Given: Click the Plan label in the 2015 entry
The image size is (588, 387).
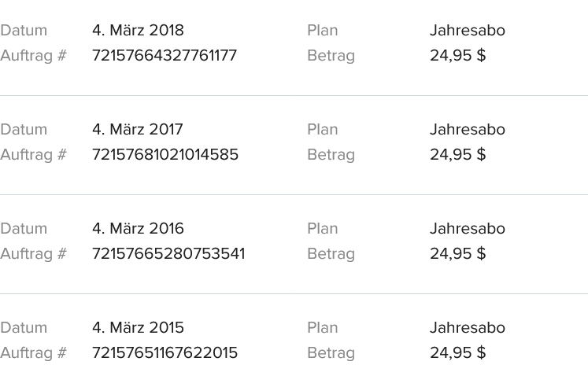Looking at the screenshot, I should tap(323, 328).
